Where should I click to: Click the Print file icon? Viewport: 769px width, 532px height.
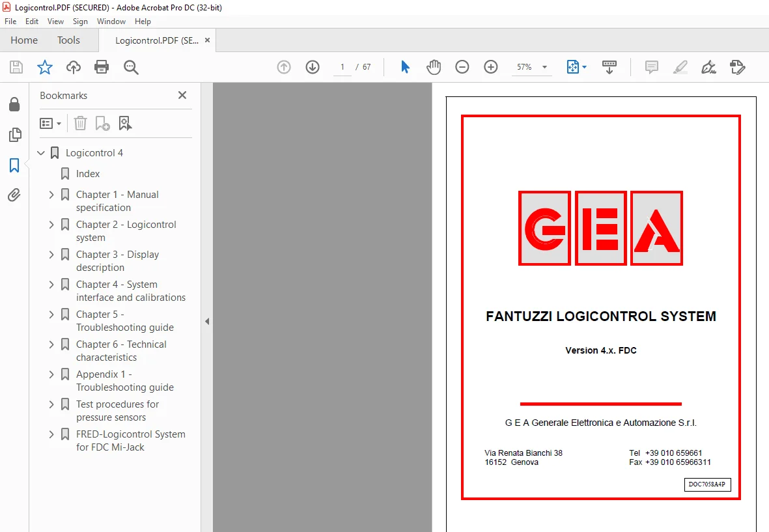pos(102,66)
